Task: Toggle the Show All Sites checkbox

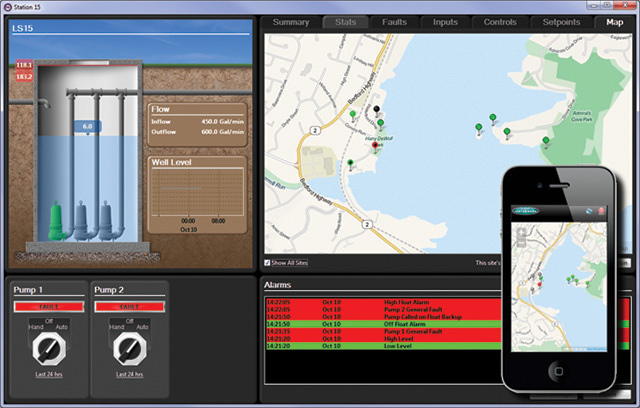Action: point(267,263)
